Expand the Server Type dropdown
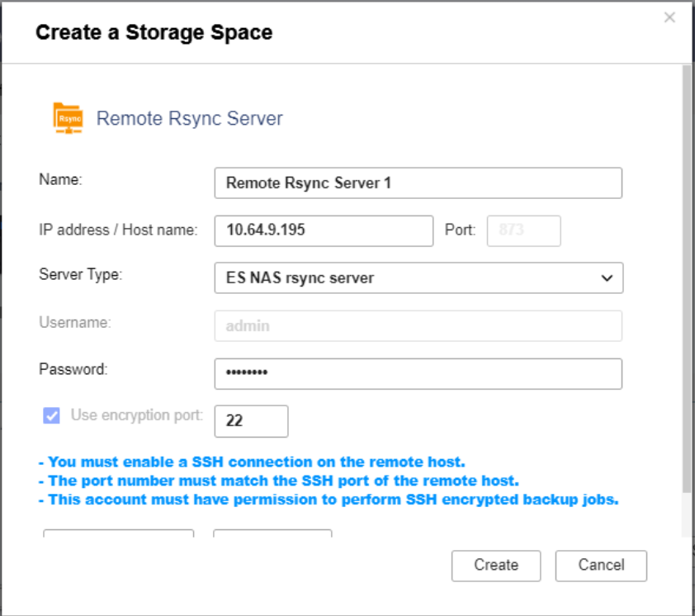The width and height of the screenshot is (695, 616). (x=418, y=278)
